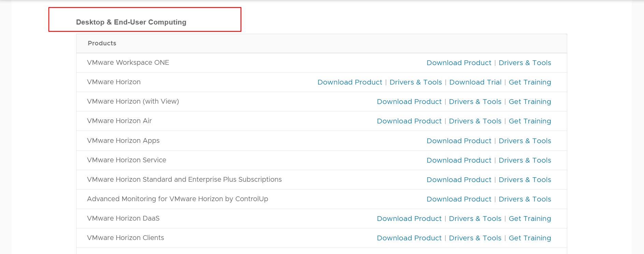644x254 pixels.
Task: Select the VMware Horizon Apps product name
Action: click(123, 140)
